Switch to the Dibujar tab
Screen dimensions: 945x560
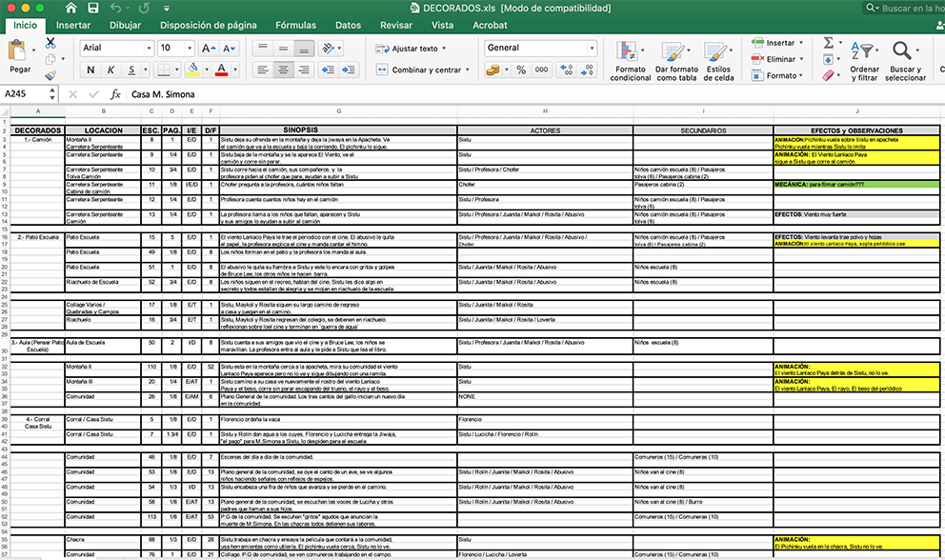tap(126, 26)
